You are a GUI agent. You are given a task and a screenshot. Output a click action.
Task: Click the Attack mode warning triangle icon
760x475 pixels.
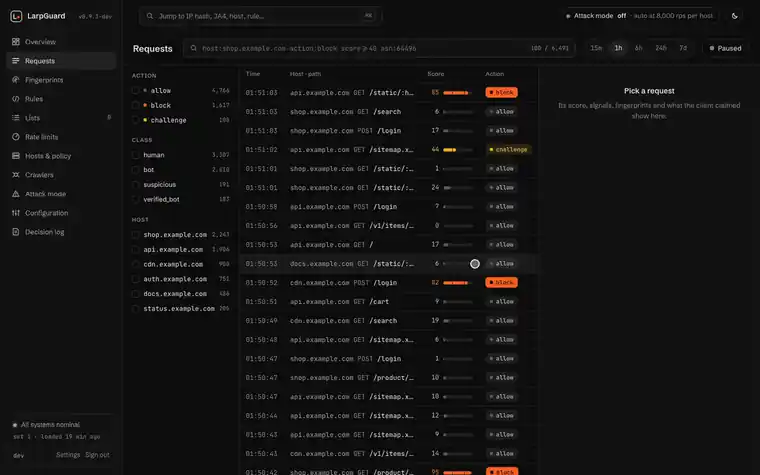click(x=16, y=194)
